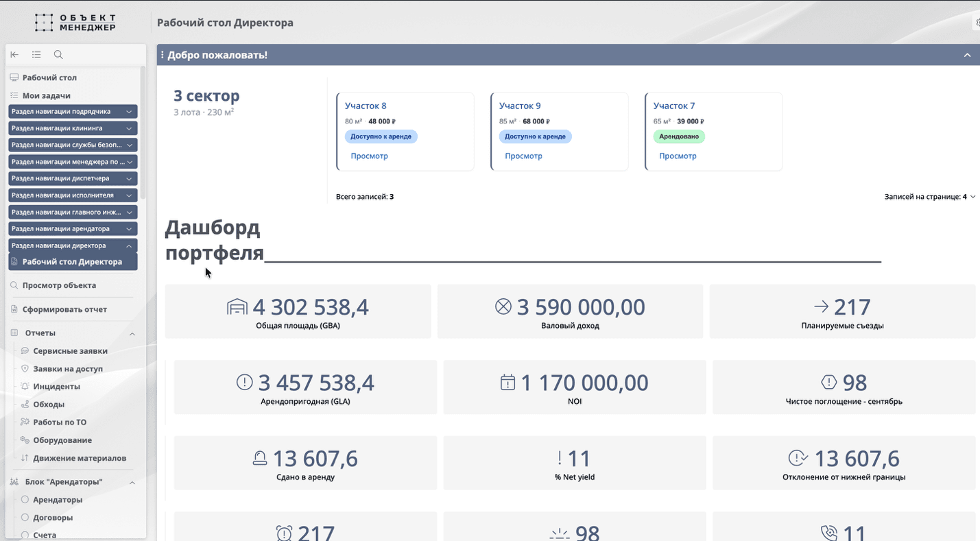Click the wrench icon next to Работы по ТО
This screenshot has width=980, height=541.
25,422
